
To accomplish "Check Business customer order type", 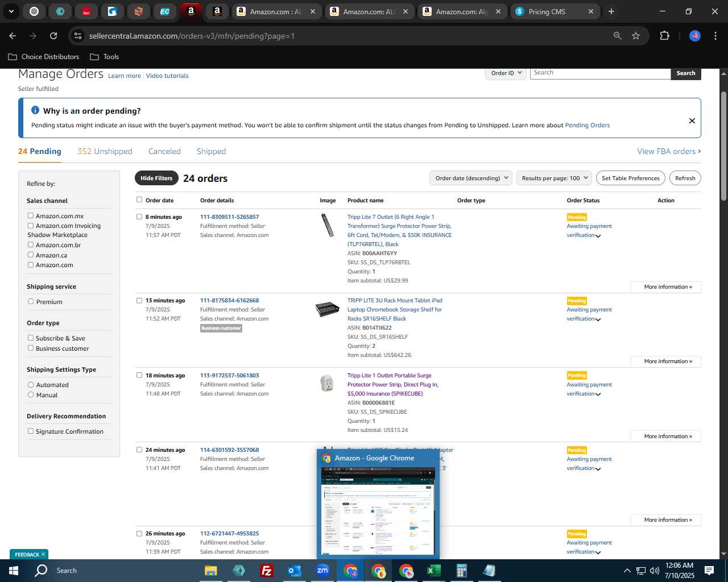I will coord(31,348).
